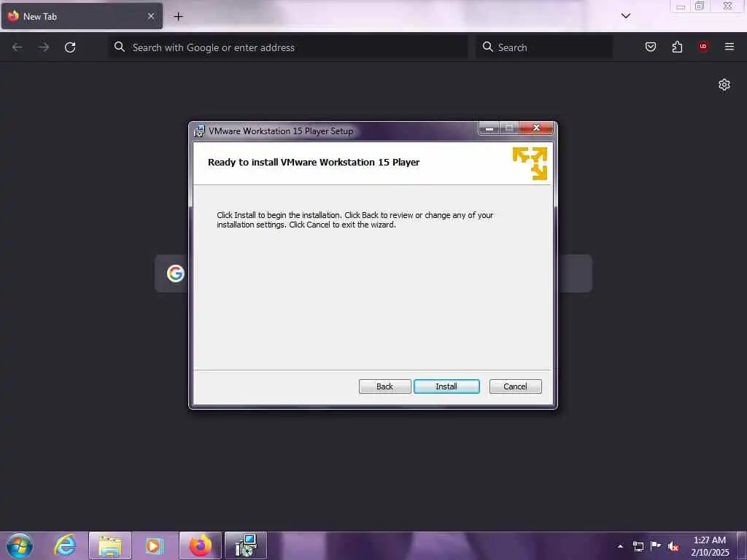Image resolution: width=747 pixels, height=560 pixels.
Task: Click the Google logo in new tab search
Action: pyautogui.click(x=175, y=273)
